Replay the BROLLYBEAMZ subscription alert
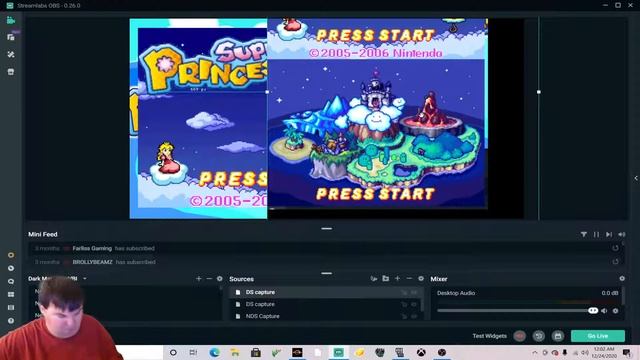This screenshot has width=640, height=360. pos(615,262)
